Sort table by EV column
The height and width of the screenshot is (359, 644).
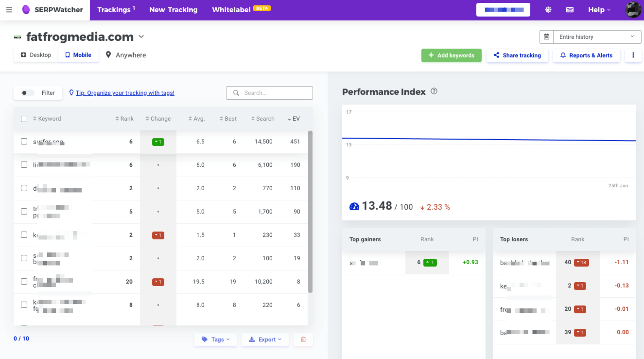click(294, 119)
